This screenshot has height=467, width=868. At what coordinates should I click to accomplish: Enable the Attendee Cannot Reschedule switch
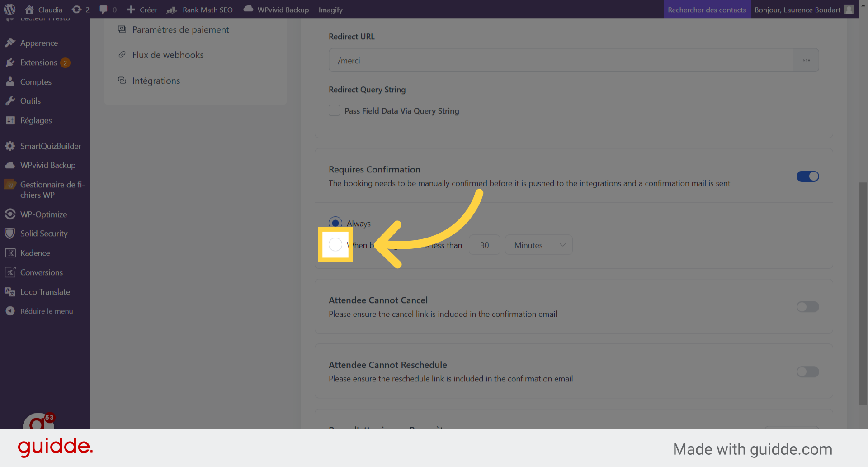point(807,372)
